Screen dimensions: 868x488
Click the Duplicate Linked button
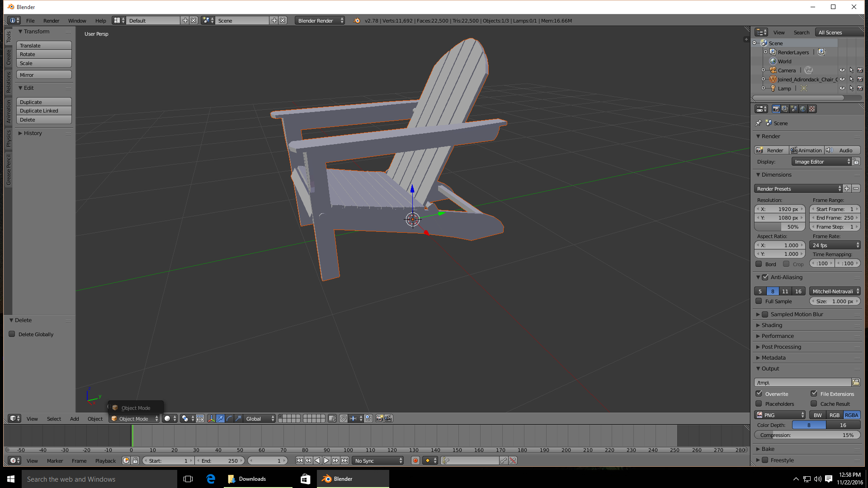pos(44,111)
